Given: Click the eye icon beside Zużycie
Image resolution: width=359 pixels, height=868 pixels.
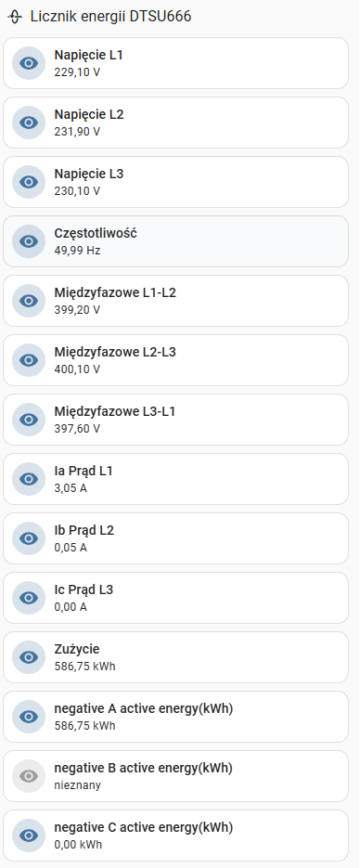Looking at the screenshot, I should pos(29,657).
